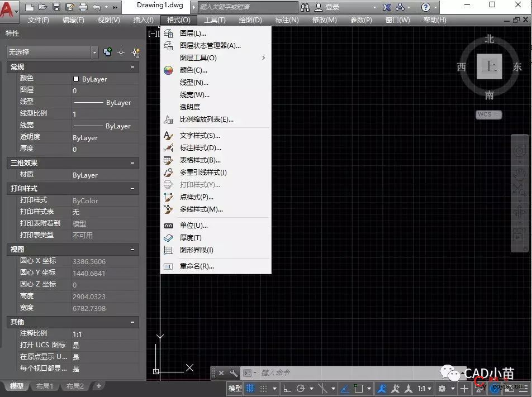Viewport: 532px width, 397px height.
Task: Collapse the 打印样式 section
Action: (x=132, y=189)
